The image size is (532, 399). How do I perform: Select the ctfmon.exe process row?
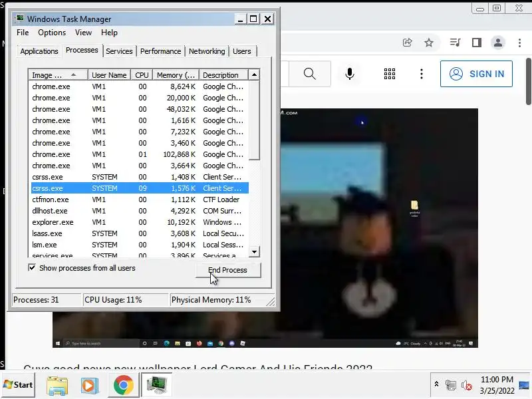140,199
